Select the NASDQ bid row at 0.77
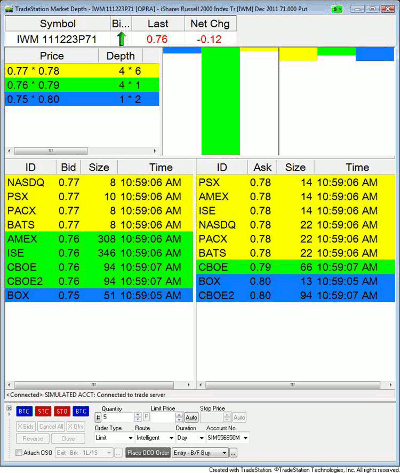 coord(99,182)
